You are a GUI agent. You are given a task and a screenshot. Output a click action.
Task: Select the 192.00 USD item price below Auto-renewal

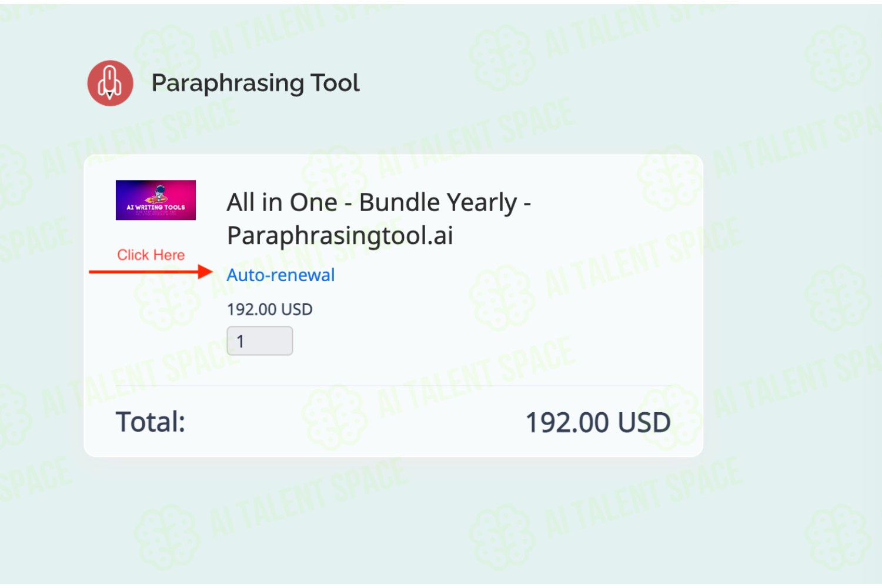coord(270,309)
